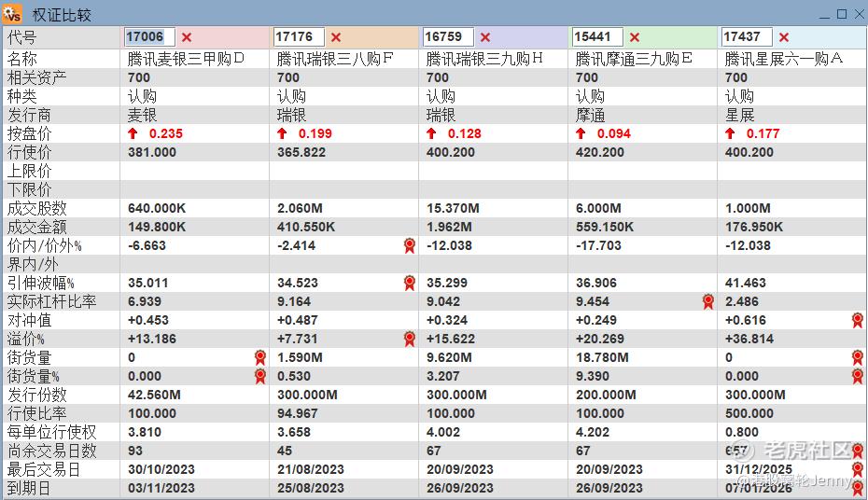The image size is (868, 500).
Task: Remove warrant 17176 with its red X
Action: coord(336,37)
